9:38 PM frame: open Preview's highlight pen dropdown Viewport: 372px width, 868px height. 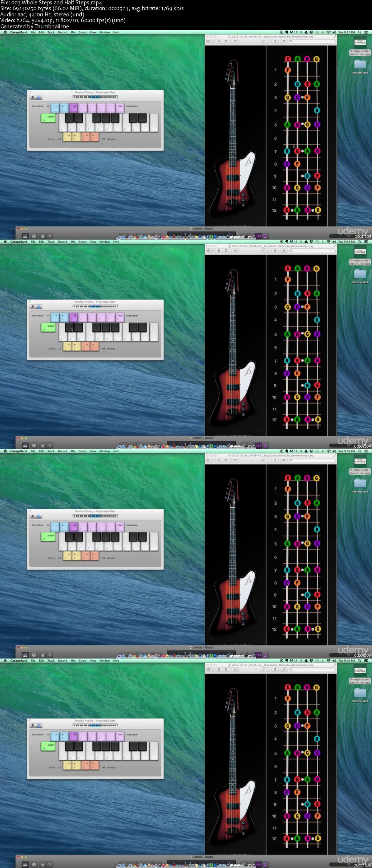[x=265, y=251]
